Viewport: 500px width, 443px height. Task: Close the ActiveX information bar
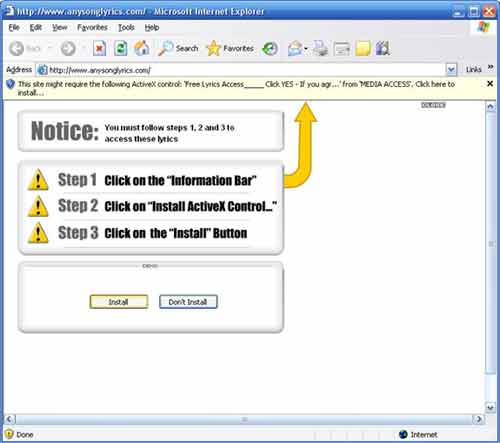point(490,84)
